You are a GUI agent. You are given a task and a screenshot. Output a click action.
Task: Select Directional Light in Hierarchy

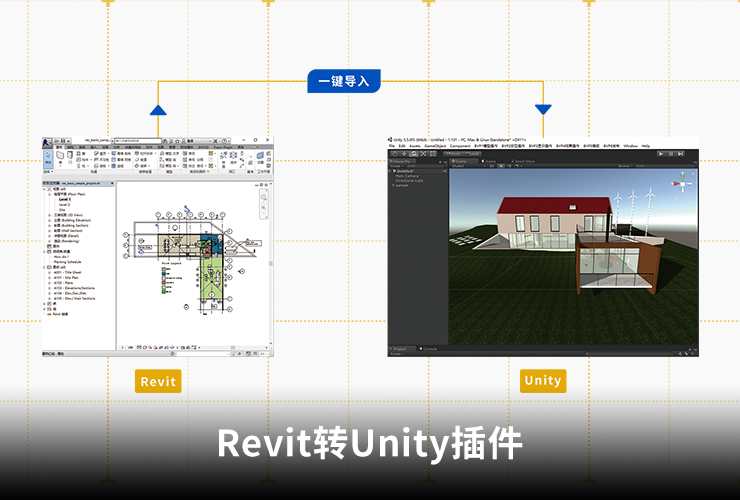409,181
